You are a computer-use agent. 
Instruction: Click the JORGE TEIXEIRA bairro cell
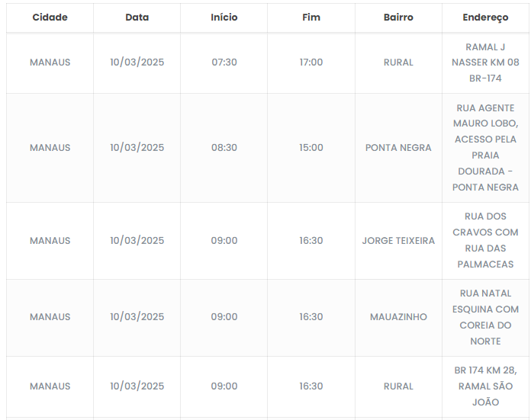tap(398, 241)
